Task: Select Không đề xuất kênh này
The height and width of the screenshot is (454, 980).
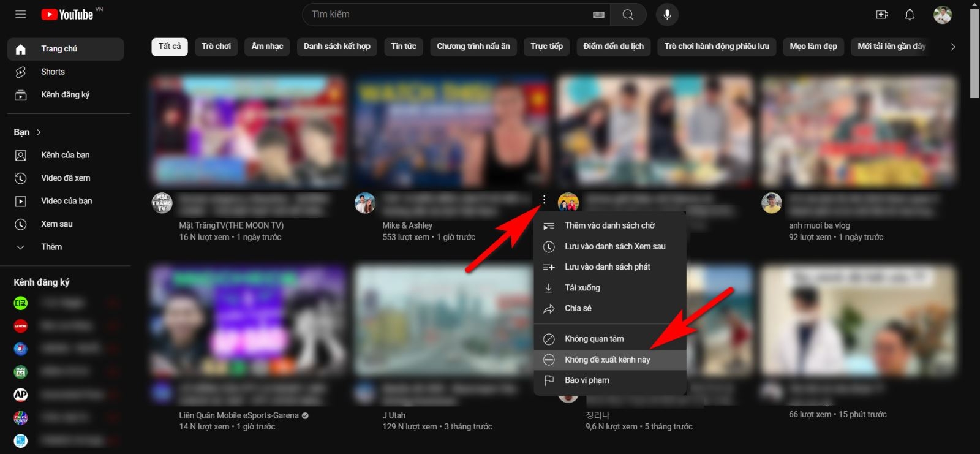Action: coord(610,360)
